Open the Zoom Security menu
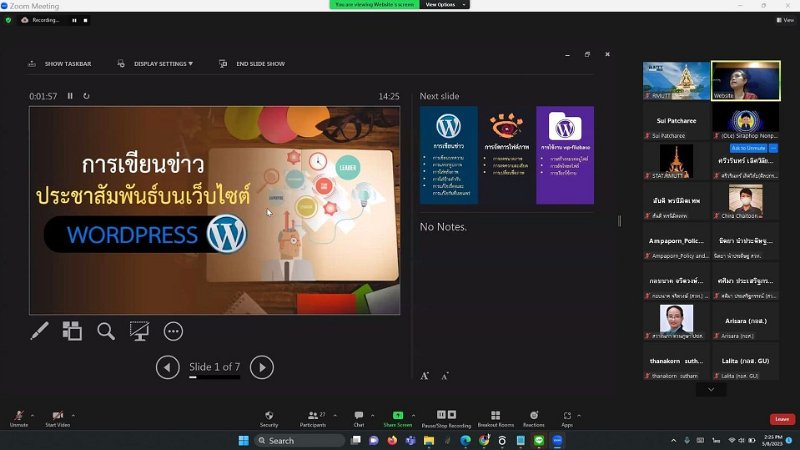 [x=269, y=418]
